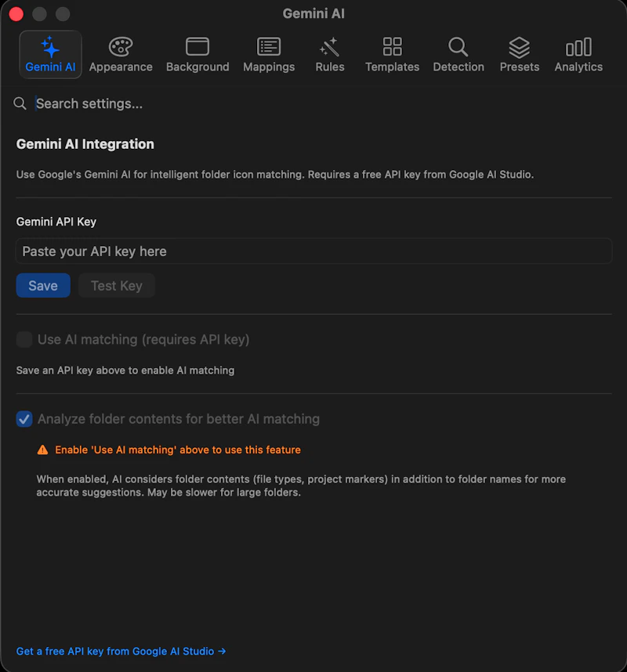This screenshot has width=627, height=672.
Task: Uncheck Analyze folder contents checkbox
Action: [x=24, y=419]
